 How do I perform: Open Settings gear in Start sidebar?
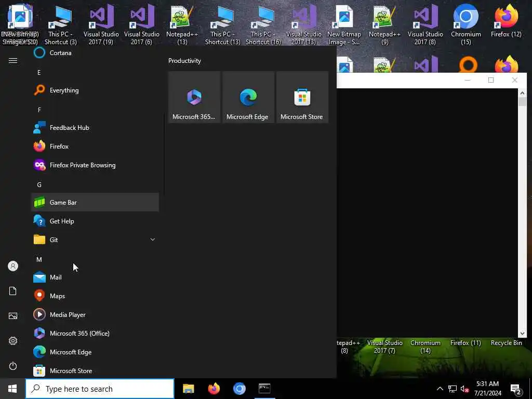tap(13, 341)
